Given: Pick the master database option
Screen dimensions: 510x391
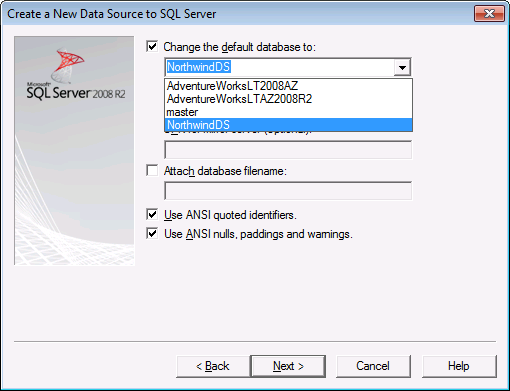Looking at the screenshot, I should 289,112.
